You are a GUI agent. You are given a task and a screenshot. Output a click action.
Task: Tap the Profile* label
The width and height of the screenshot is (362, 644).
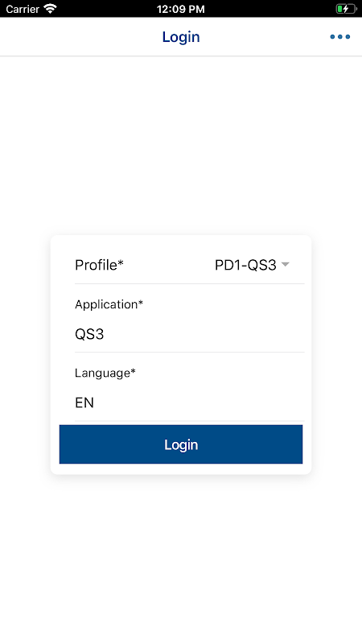coord(99,265)
